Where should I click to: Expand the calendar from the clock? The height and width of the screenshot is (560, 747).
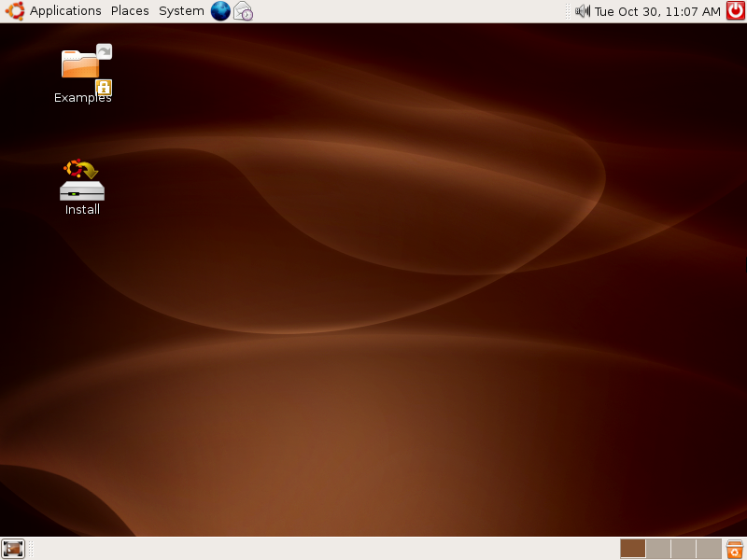(x=657, y=11)
